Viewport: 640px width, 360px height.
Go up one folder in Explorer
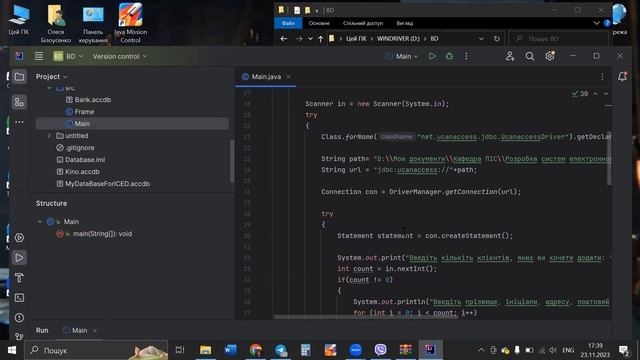pos(320,38)
